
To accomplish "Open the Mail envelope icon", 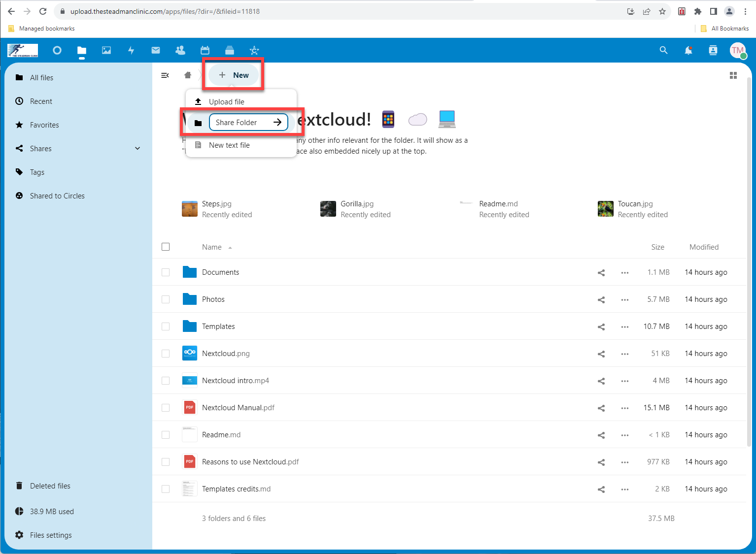I will coord(156,50).
